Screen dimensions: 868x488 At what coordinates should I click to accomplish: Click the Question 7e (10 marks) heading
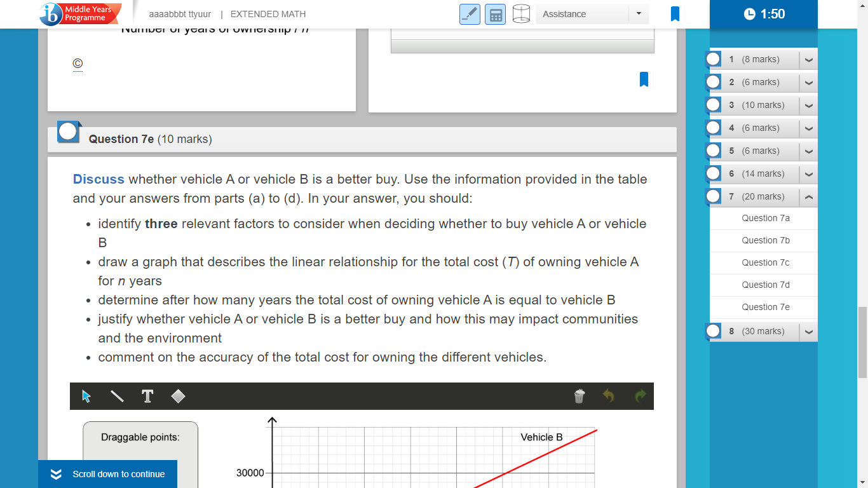151,139
